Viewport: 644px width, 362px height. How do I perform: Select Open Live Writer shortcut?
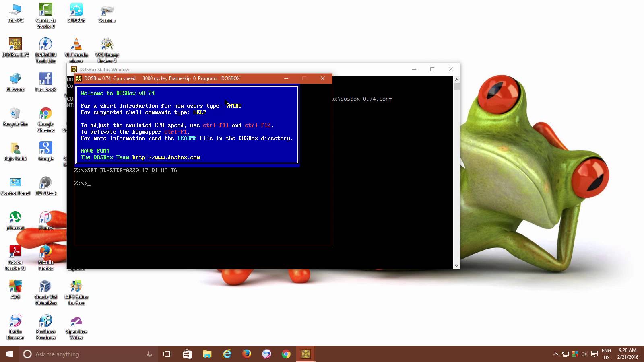76,327
